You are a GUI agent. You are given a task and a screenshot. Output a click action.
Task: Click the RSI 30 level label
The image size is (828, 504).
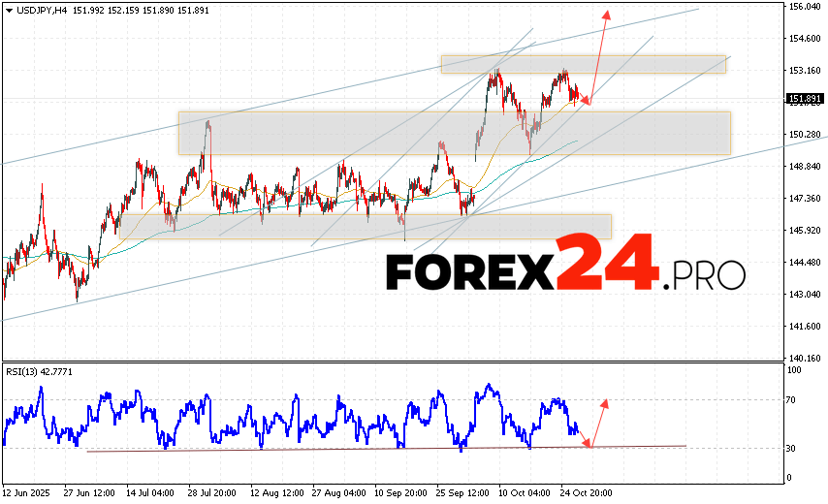coord(792,448)
